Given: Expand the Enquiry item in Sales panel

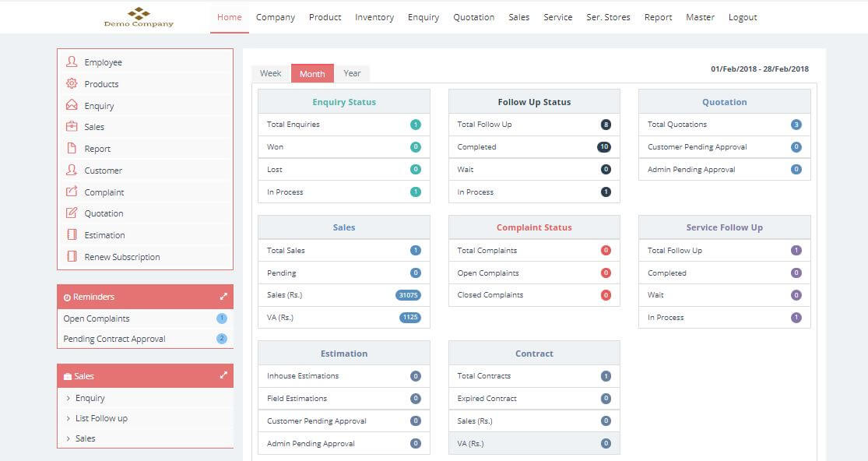Looking at the screenshot, I should 90,398.
